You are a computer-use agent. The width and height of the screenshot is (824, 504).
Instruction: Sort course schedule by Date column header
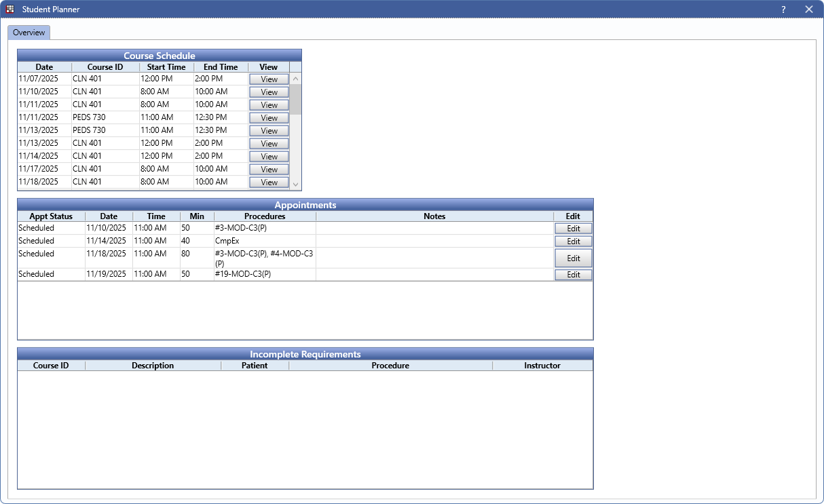(44, 67)
